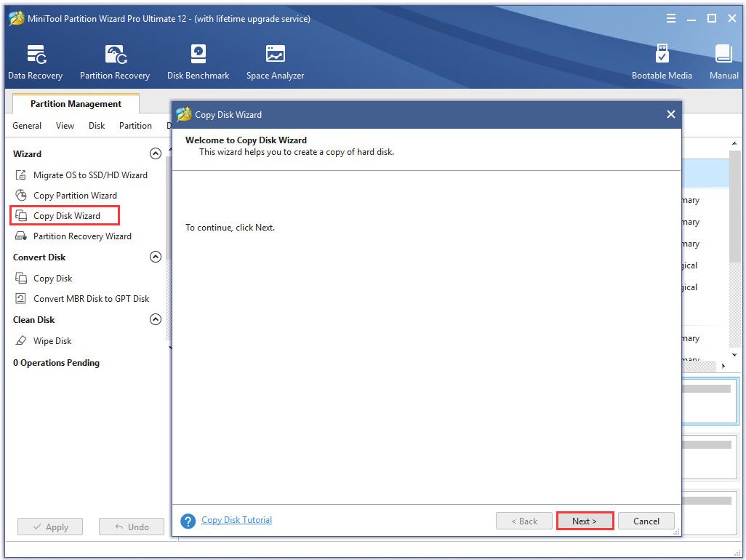Click the Back button in the wizard
746x560 pixels.
(x=524, y=521)
